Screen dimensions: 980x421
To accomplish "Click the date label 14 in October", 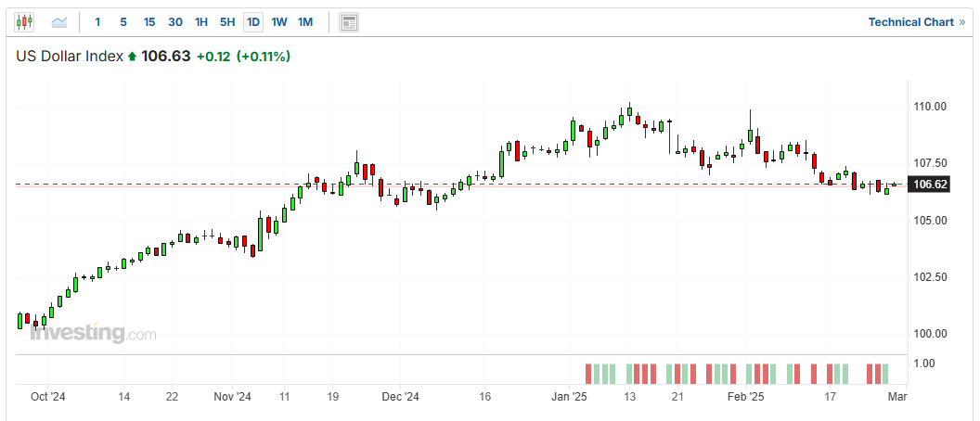I will click(x=123, y=397).
